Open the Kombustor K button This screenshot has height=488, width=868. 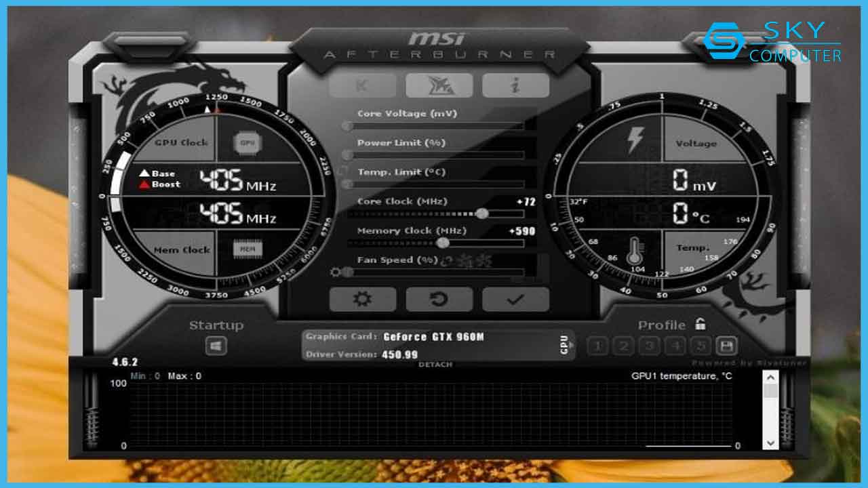363,85
